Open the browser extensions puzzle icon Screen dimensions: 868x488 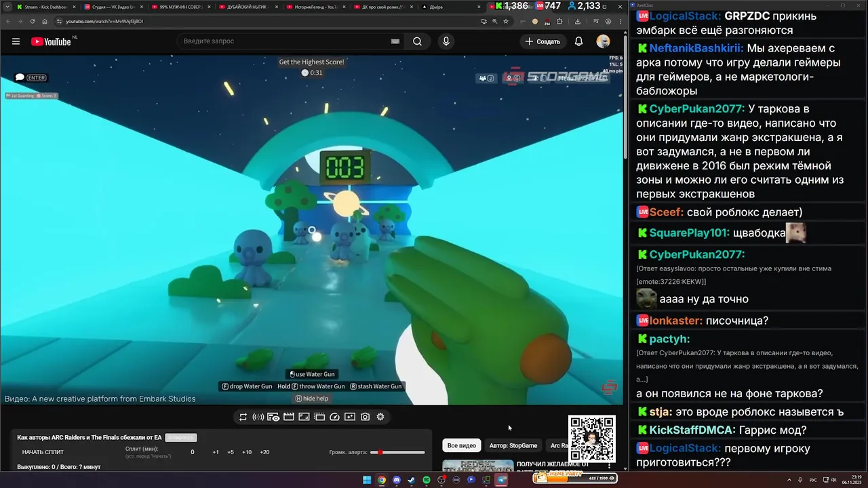[559, 21]
